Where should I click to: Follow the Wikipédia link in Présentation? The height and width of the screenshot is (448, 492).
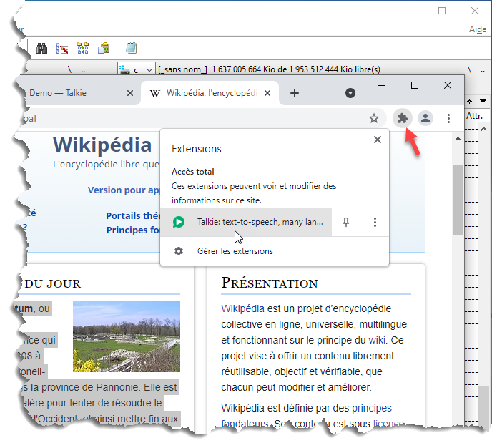tap(243, 308)
